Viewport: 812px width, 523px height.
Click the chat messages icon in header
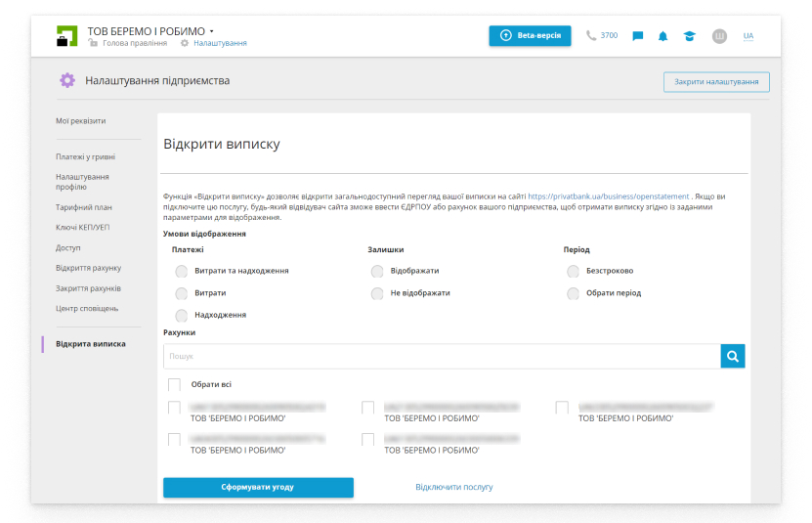pyautogui.click(x=638, y=36)
